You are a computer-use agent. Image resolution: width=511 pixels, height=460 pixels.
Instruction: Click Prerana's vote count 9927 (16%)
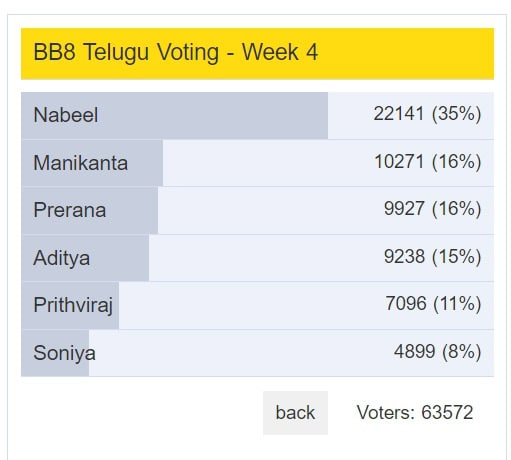click(432, 209)
